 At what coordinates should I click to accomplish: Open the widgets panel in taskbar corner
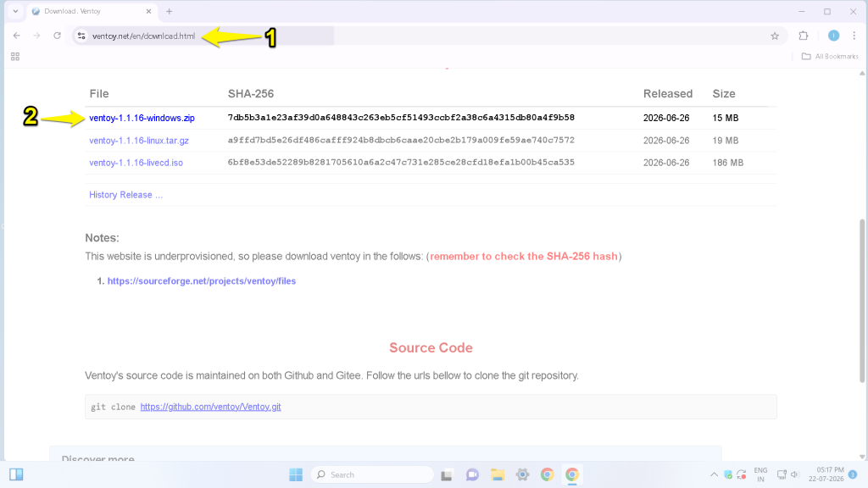click(16, 474)
